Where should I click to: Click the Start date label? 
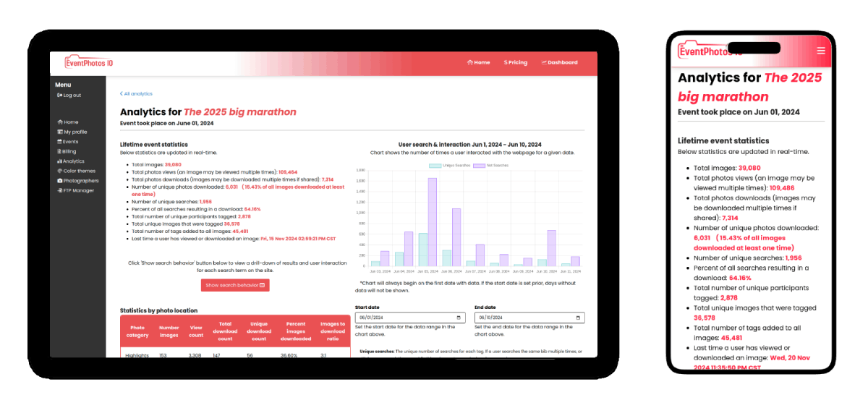(367, 307)
